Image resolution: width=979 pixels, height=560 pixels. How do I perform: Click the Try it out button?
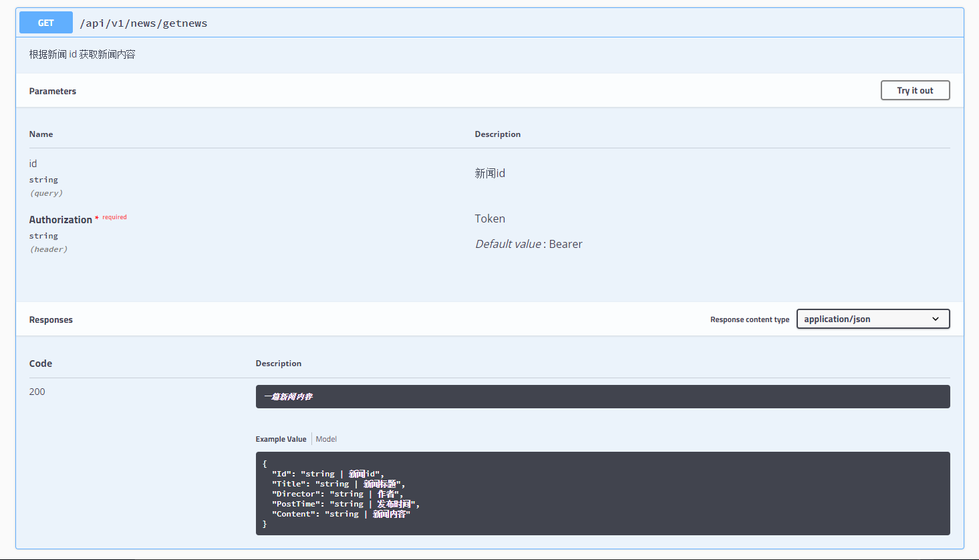coord(915,90)
